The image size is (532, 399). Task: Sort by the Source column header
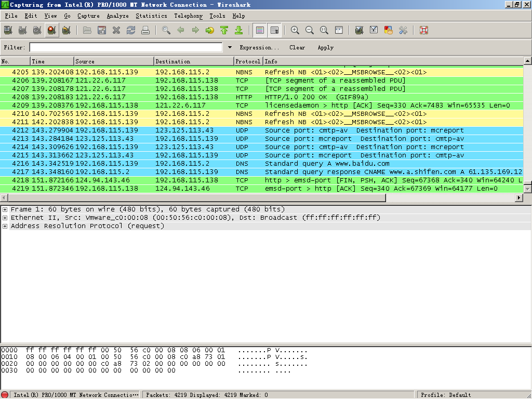pyautogui.click(x=114, y=61)
